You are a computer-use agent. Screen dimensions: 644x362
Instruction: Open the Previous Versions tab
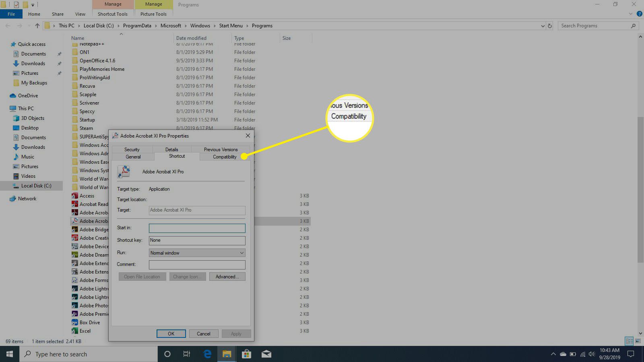coord(221,149)
